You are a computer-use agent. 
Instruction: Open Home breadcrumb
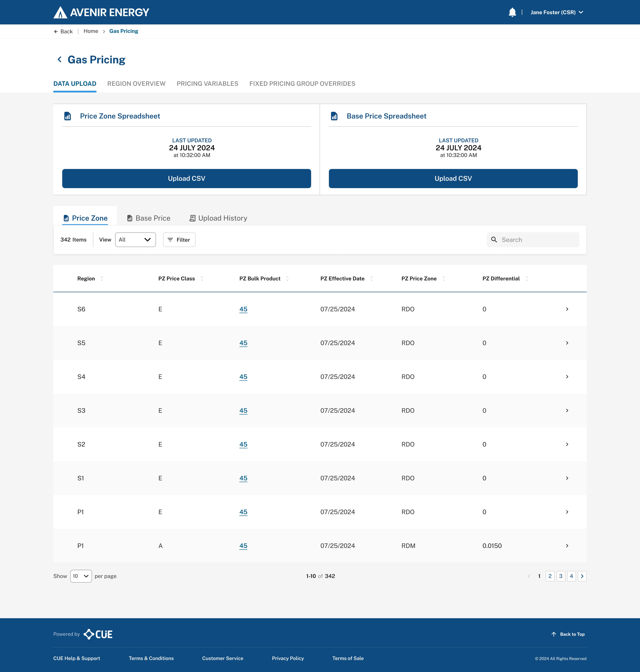tap(91, 31)
